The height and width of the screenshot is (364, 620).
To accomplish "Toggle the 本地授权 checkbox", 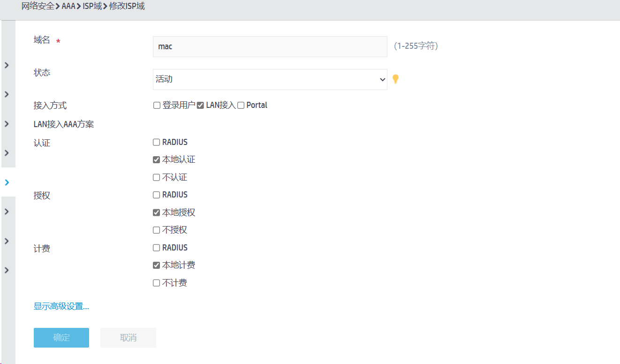I will [x=157, y=212].
